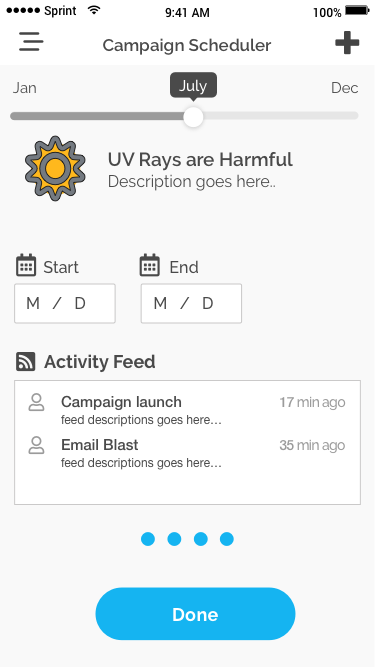Click the Start calendar icon
Image resolution: width=375 pixels, height=667 pixels.
click(26, 265)
